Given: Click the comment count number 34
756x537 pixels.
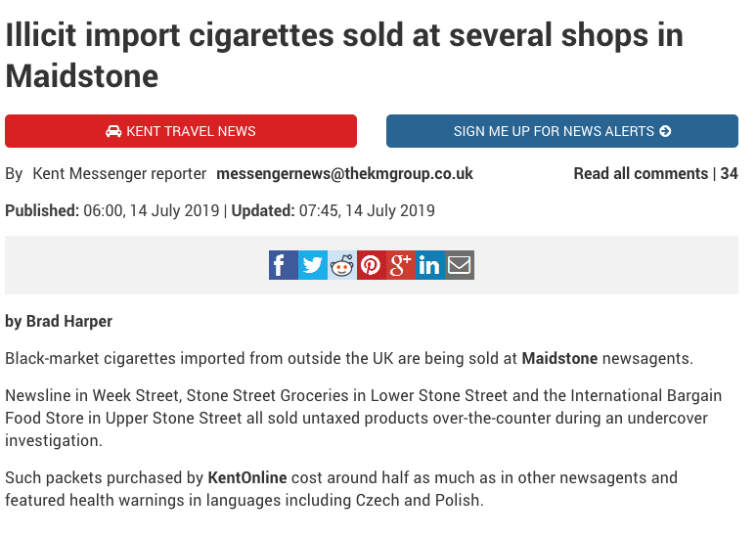Looking at the screenshot, I should [730, 174].
